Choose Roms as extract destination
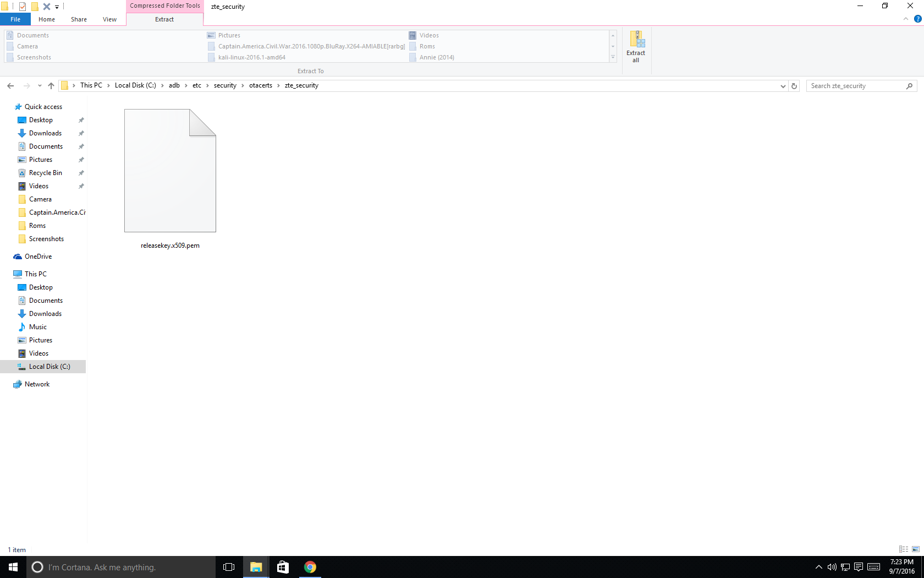The width and height of the screenshot is (924, 578). (x=422, y=46)
